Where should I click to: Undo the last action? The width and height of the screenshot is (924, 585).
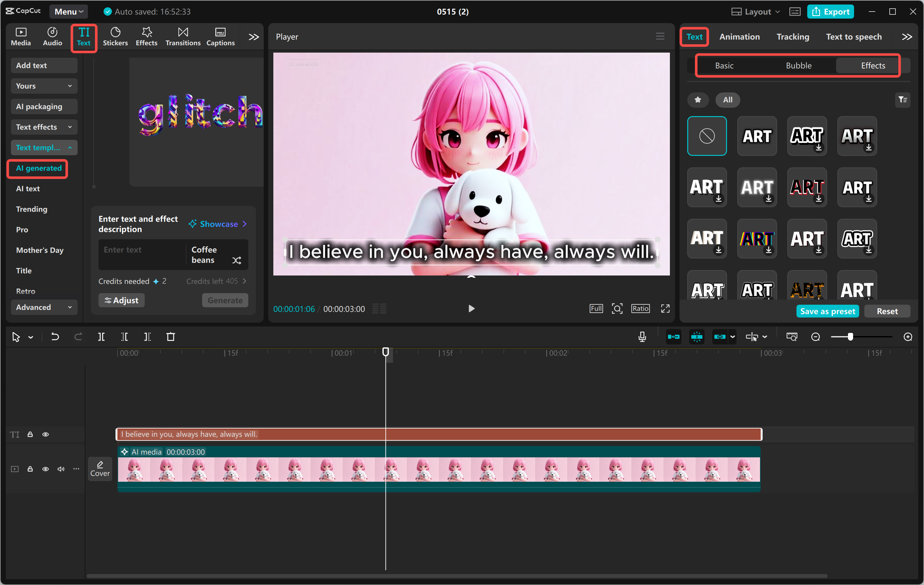[55, 336]
